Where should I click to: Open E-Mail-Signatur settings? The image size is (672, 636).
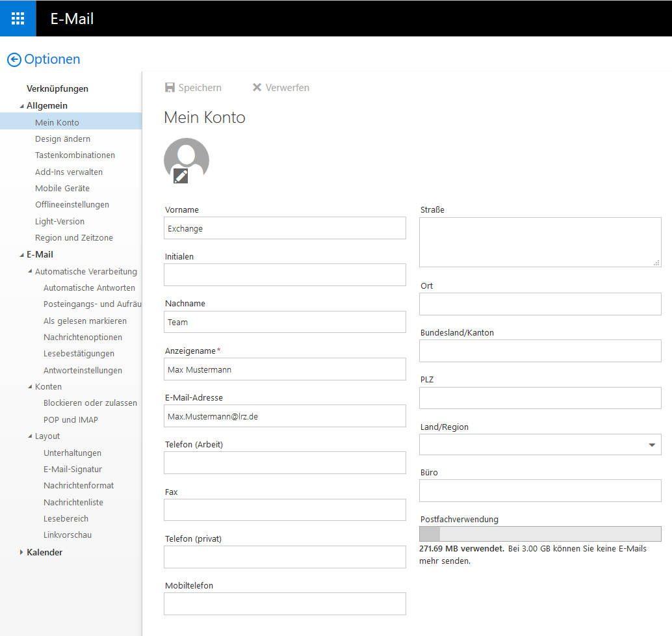point(73,470)
